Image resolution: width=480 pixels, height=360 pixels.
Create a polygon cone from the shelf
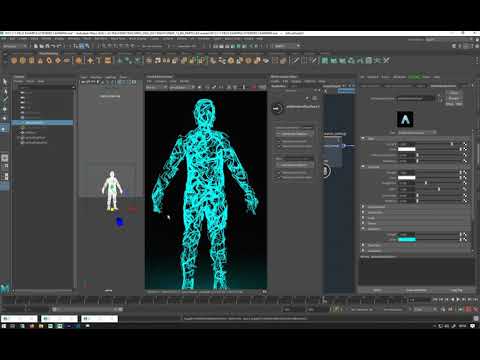[x=40, y=60]
